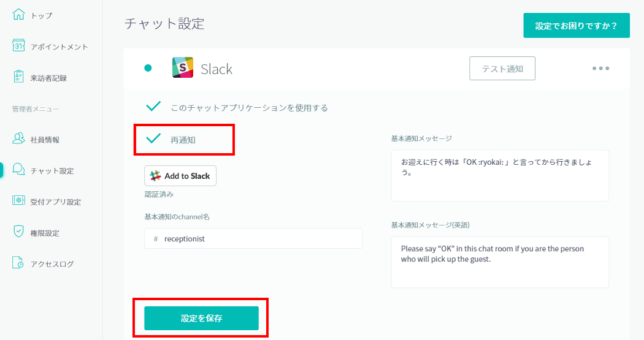Toggle the 再通知 checkmark
Screen dimensions: 644x340
153,139
